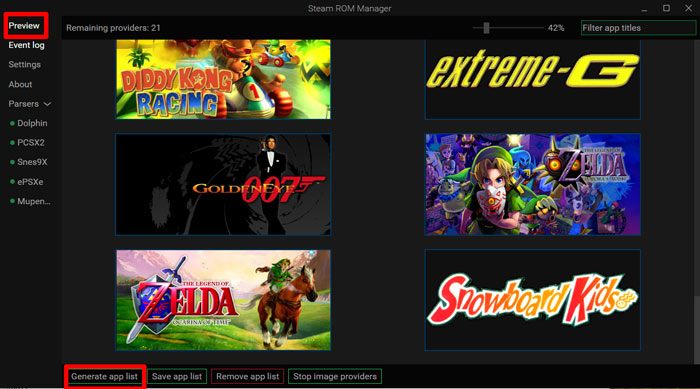The image size is (700, 389).
Task: Focus the Filter app titles field
Action: (x=638, y=28)
